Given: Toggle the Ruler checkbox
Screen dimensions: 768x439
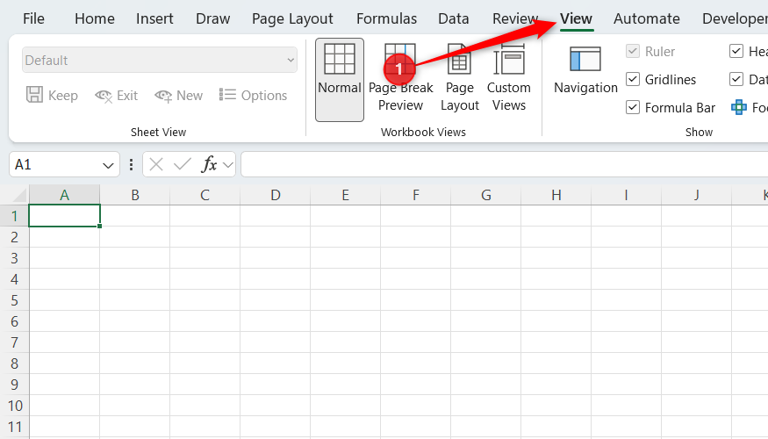Looking at the screenshot, I should tap(633, 51).
